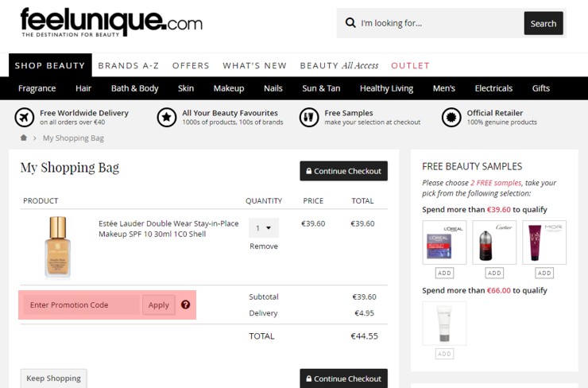588x388 pixels.
Task: Select the Bath & Body category
Action: click(134, 88)
